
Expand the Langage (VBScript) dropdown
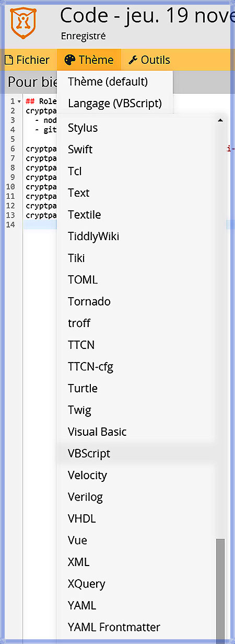pyautogui.click(x=115, y=103)
